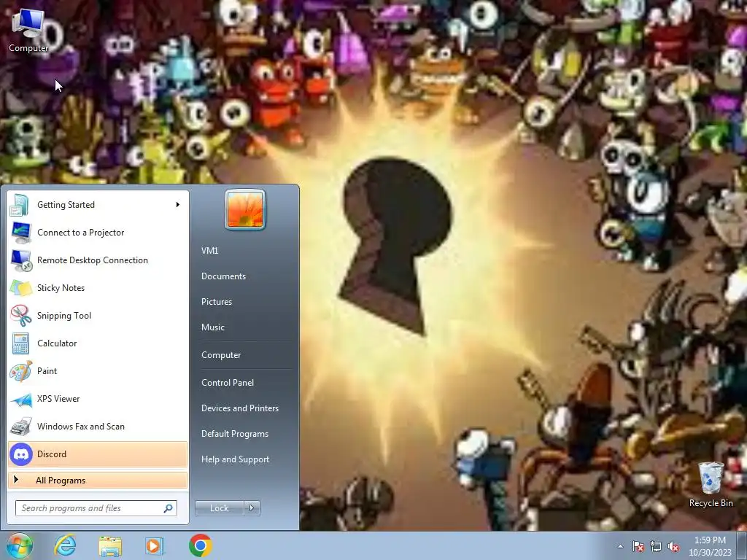
Task: Expand the Getting Started submenu arrow
Action: point(178,205)
